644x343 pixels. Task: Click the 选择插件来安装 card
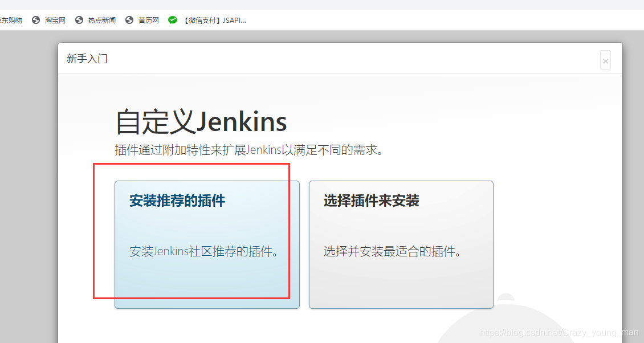click(401, 244)
